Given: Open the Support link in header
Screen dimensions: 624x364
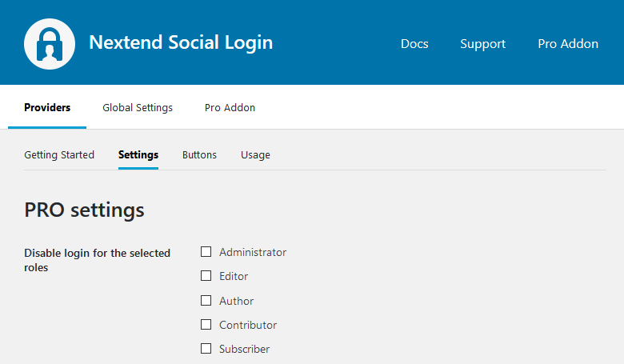Looking at the screenshot, I should pos(482,44).
